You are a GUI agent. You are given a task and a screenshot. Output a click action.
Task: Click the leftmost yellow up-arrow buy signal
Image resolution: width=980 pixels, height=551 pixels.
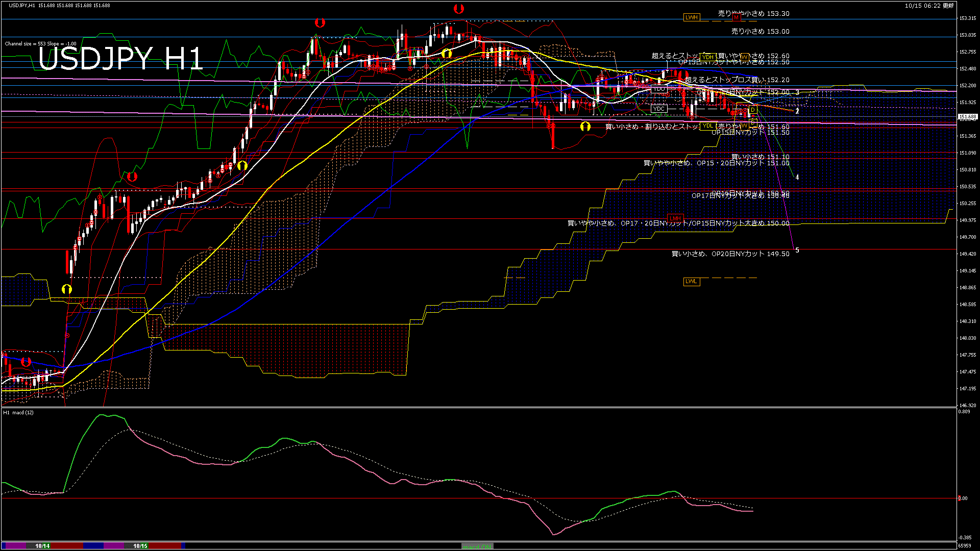(x=67, y=289)
